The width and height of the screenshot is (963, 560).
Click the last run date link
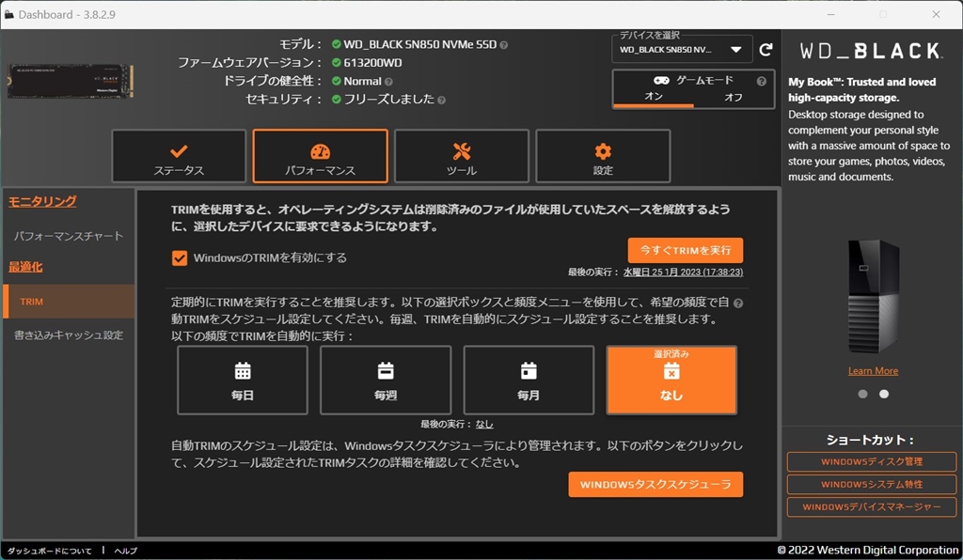(x=683, y=272)
